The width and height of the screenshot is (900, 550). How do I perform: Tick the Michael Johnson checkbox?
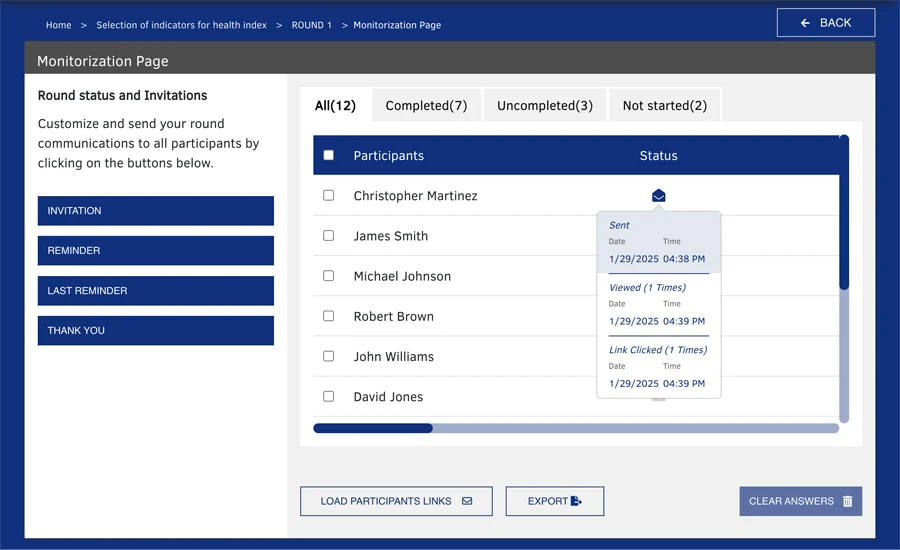328,276
